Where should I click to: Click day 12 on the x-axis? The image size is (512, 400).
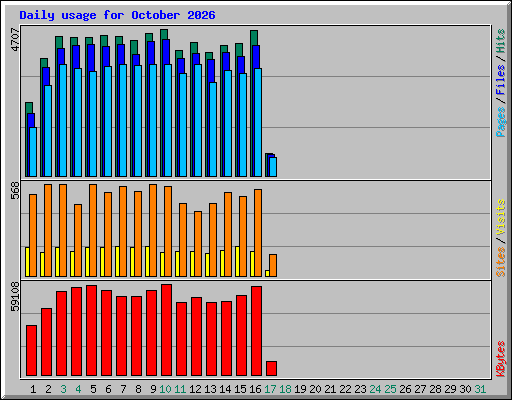click(195, 389)
